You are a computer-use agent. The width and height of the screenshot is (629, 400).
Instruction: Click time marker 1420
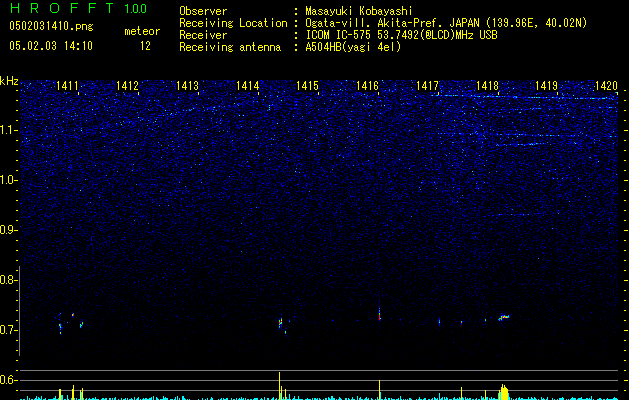pos(606,85)
